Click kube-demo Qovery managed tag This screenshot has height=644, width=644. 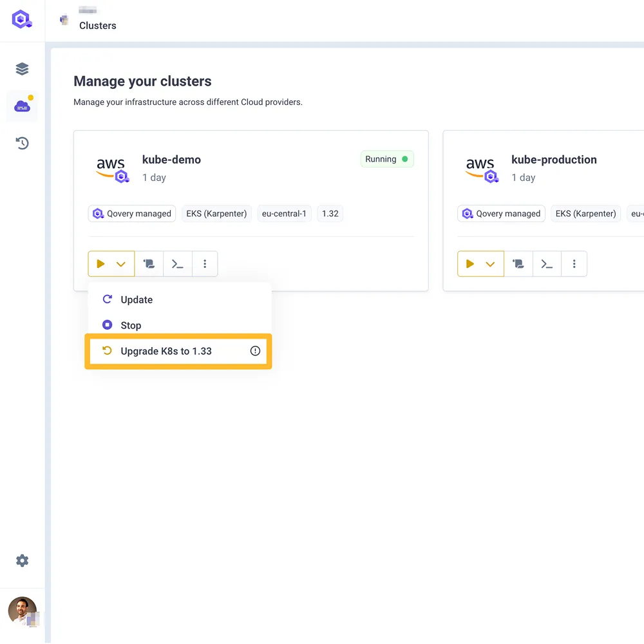click(132, 214)
